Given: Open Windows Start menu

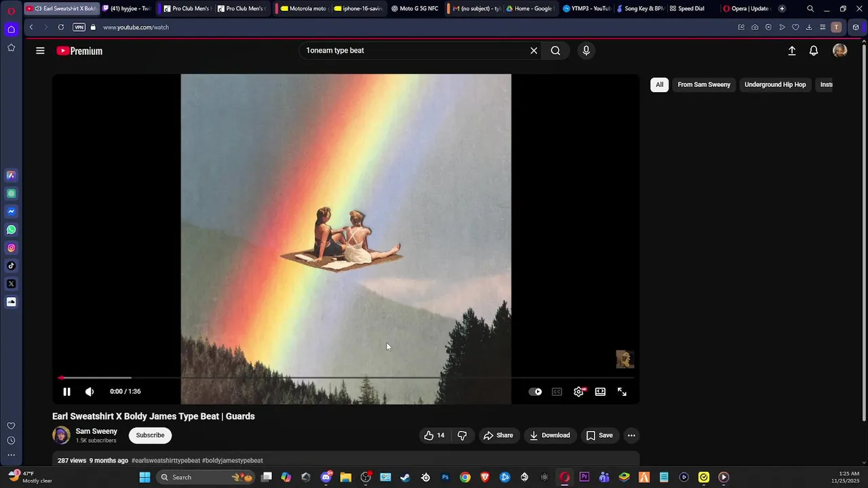Looking at the screenshot, I should coord(144,477).
